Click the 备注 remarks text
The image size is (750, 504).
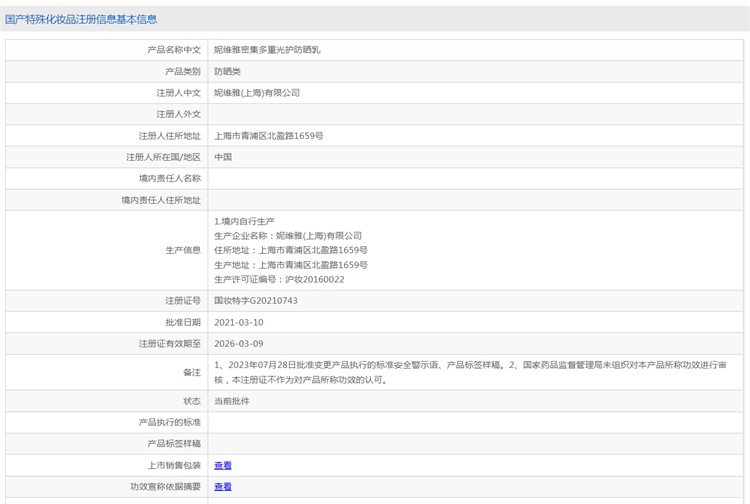coord(471,372)
